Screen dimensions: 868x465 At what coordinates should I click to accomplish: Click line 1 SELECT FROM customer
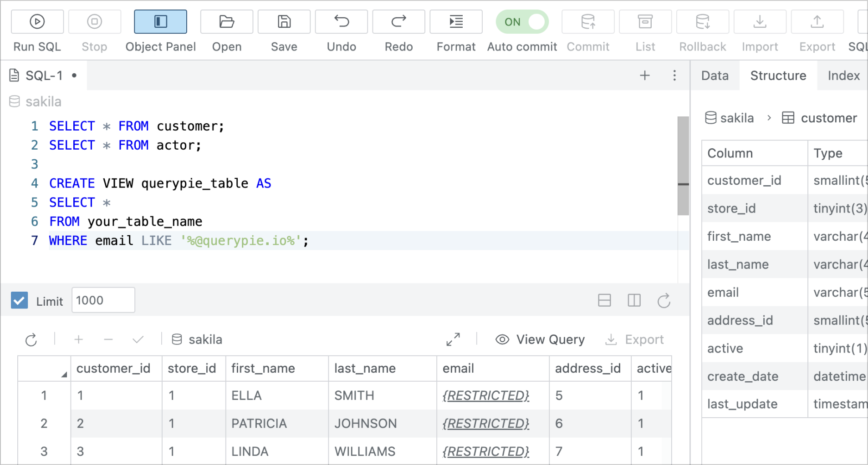[x=137, y=126]
